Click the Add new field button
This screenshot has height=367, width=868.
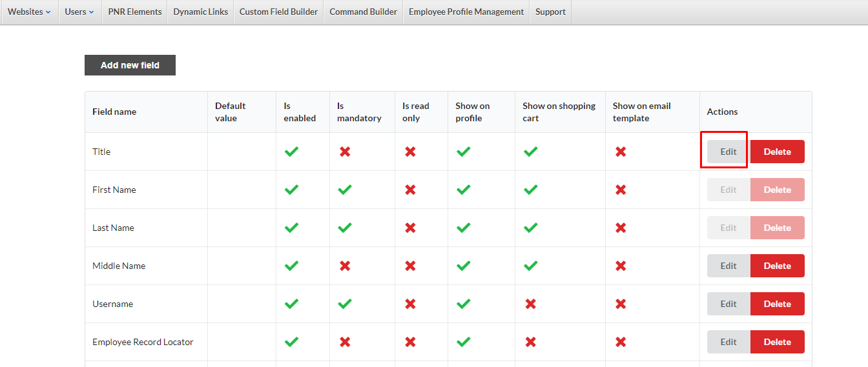click(x=130, y=65)
